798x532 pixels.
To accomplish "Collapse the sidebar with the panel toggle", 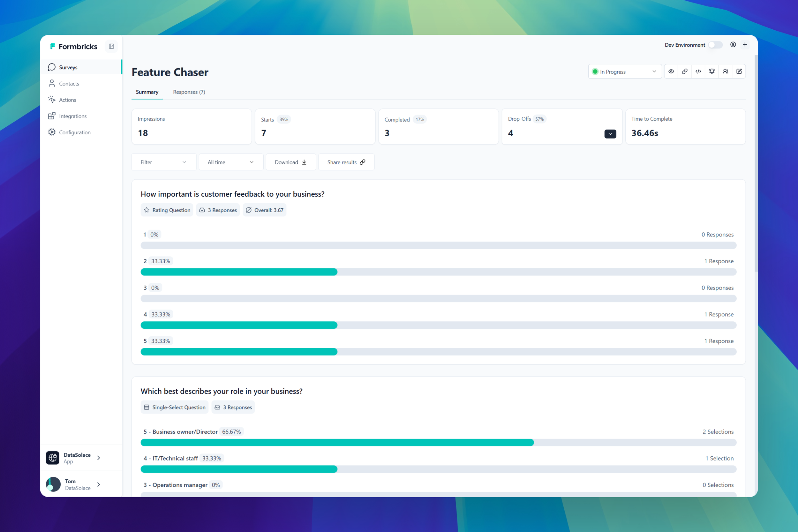I will click(111, 46).
